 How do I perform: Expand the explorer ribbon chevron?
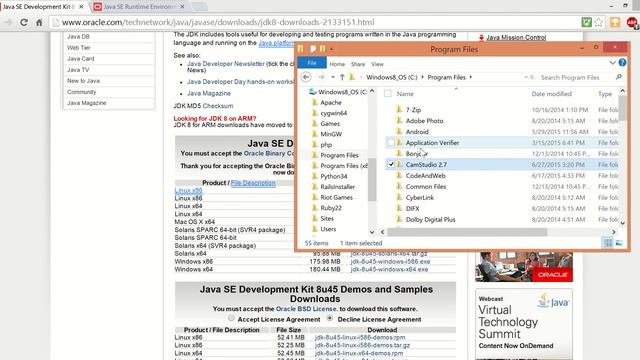612,63
